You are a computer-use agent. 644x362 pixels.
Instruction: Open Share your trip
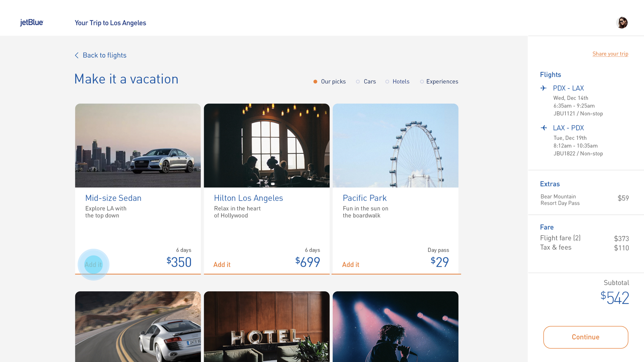coord(610,54)
